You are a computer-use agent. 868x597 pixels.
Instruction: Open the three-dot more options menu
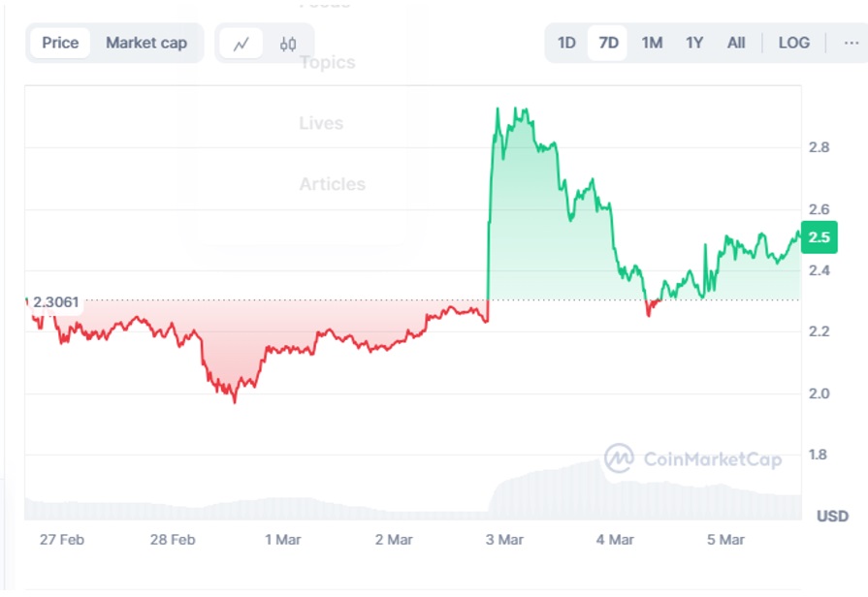[851, 43]
